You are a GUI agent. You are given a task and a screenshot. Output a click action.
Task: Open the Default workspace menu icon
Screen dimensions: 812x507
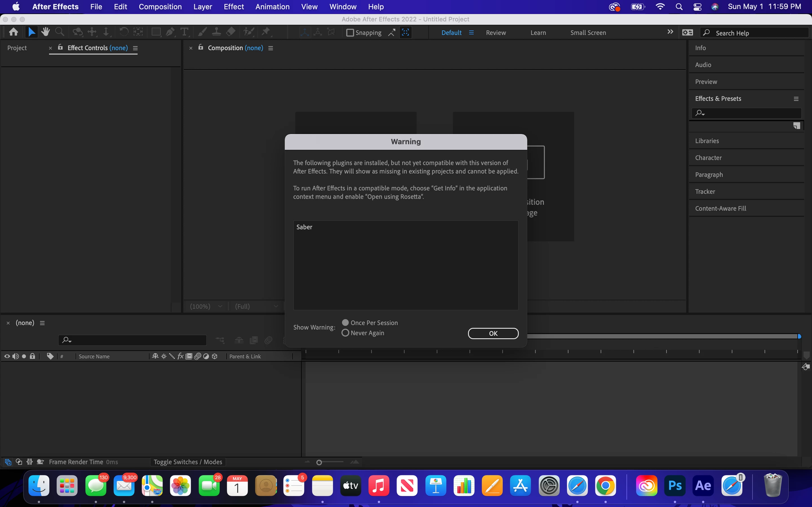point(471,32)
